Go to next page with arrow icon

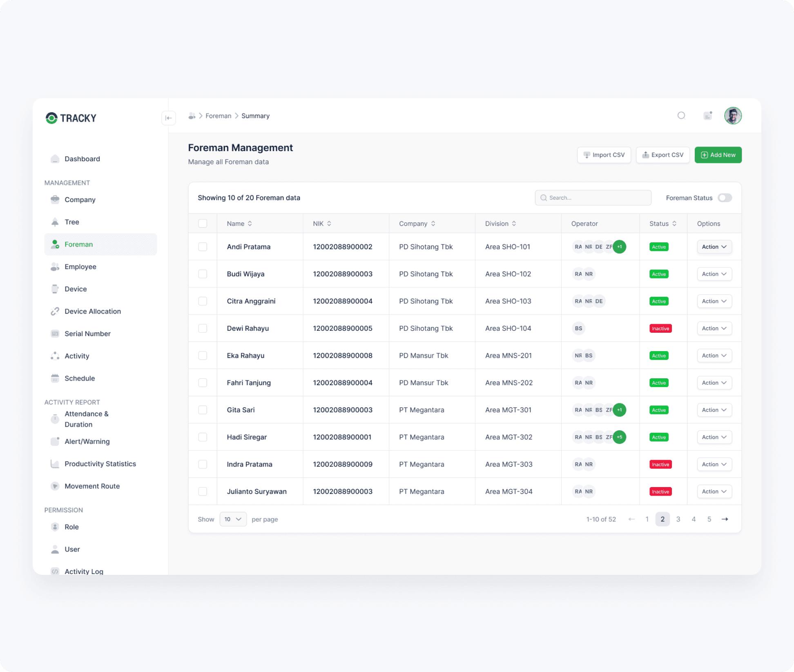[x=725, y=519]
